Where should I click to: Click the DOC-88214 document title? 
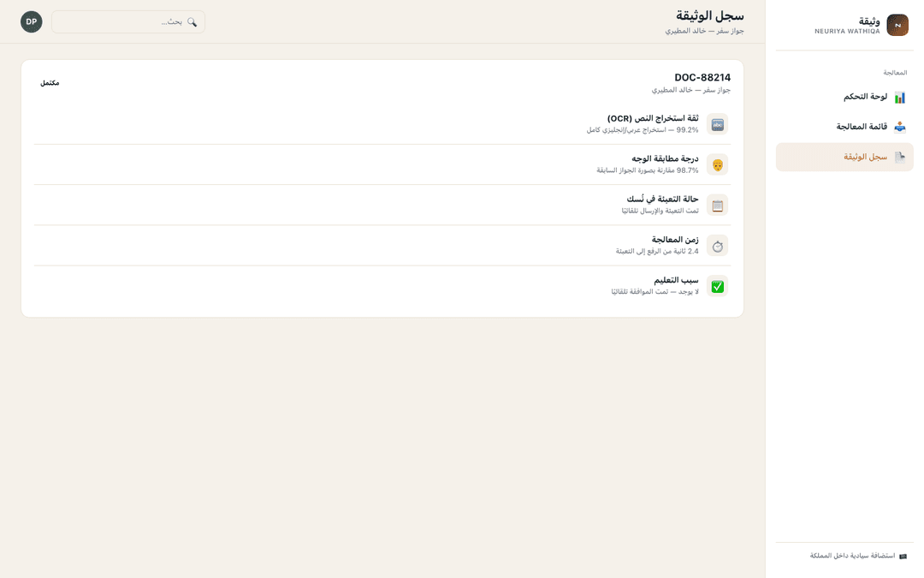coord(702,77)
